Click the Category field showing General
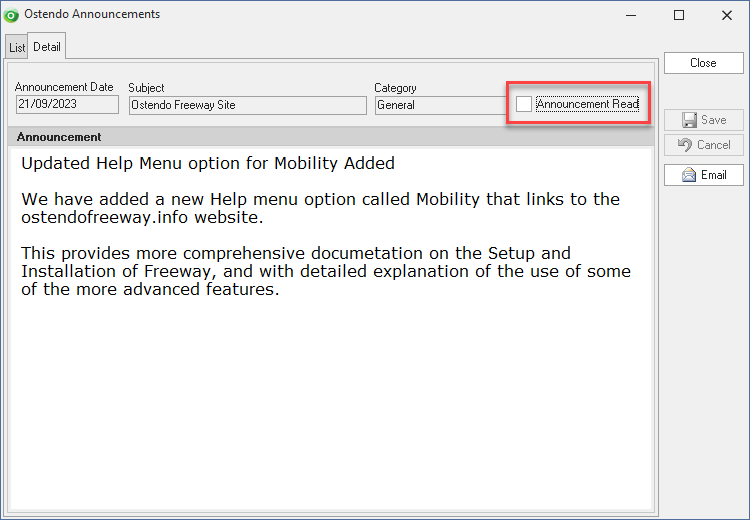Image resolution: width=750 pixels, height=520 pixels. [441, 105]
